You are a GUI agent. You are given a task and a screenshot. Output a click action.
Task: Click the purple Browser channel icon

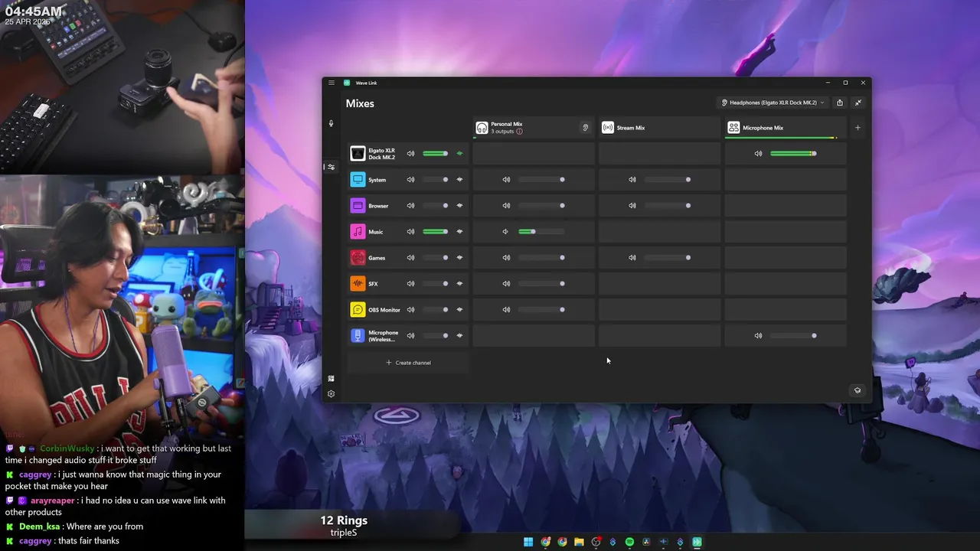point(358,206)
